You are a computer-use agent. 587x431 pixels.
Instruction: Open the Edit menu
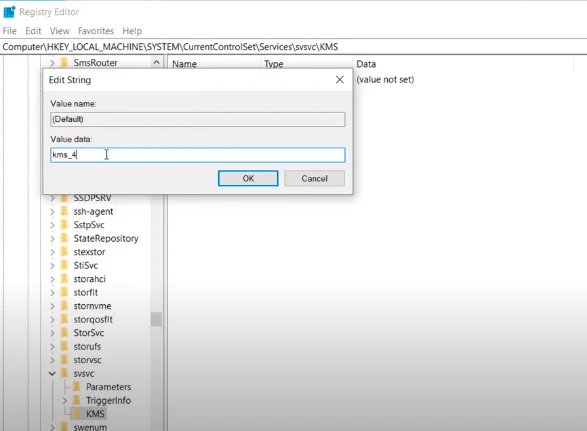click(x=33, y=31)
